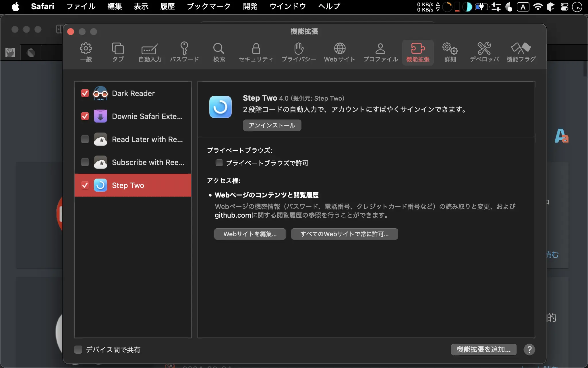This screenshot has height=368, width=588.
Task: Open the 検索 (Search) settings tab
Action: pos(219,52)
